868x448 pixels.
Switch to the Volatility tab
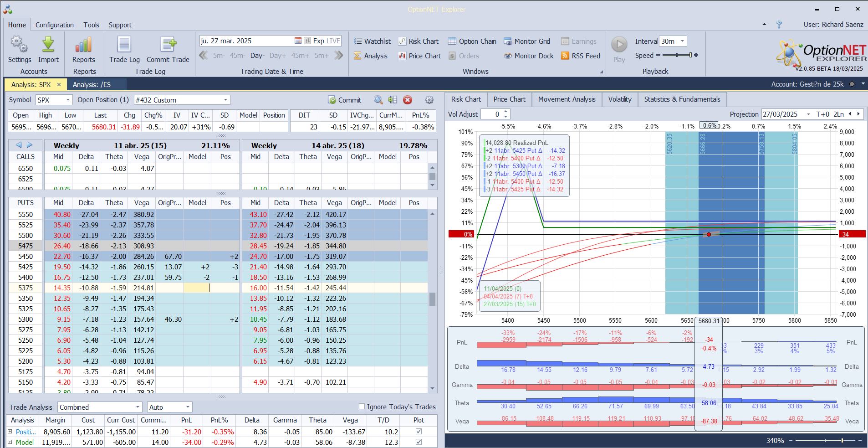click(620, 99)
